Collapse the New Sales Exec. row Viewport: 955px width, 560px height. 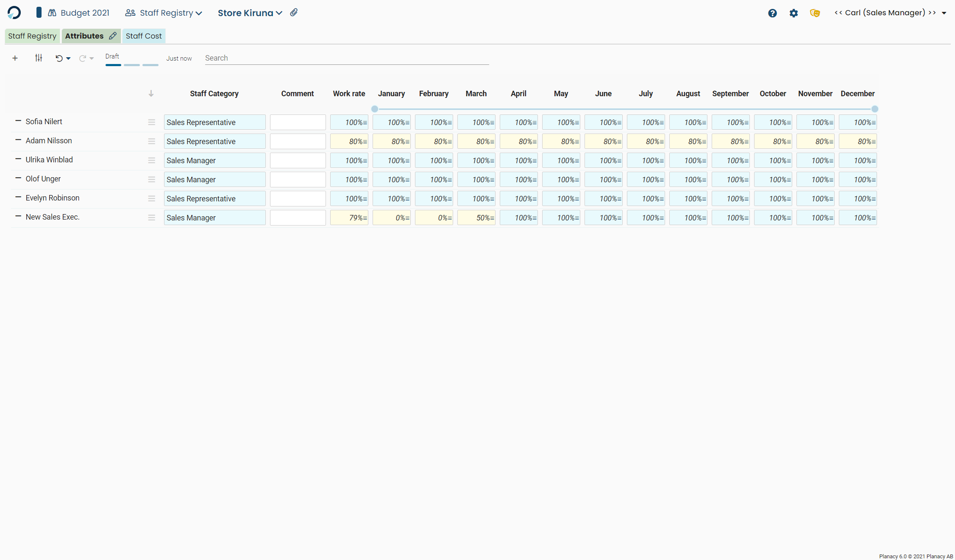point(18,216)
